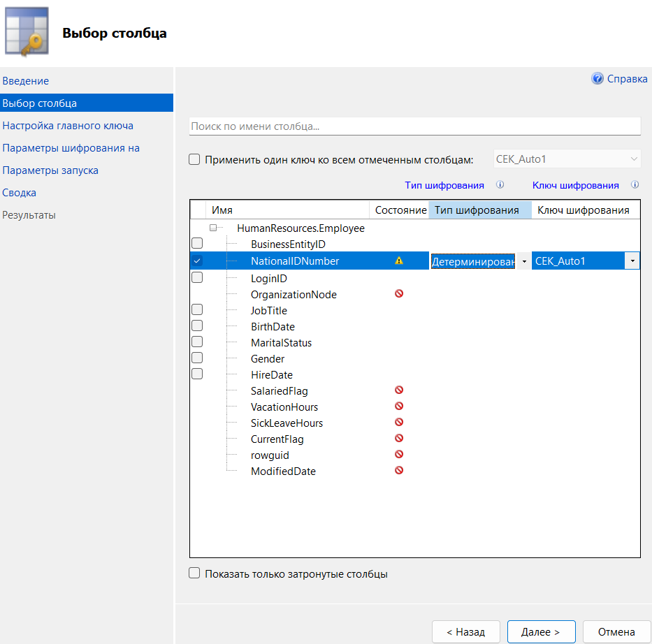The width and height of the screenshot is (652, 644).
Task: Click the Ключ шифрования column header
Action: coord(586,210)
